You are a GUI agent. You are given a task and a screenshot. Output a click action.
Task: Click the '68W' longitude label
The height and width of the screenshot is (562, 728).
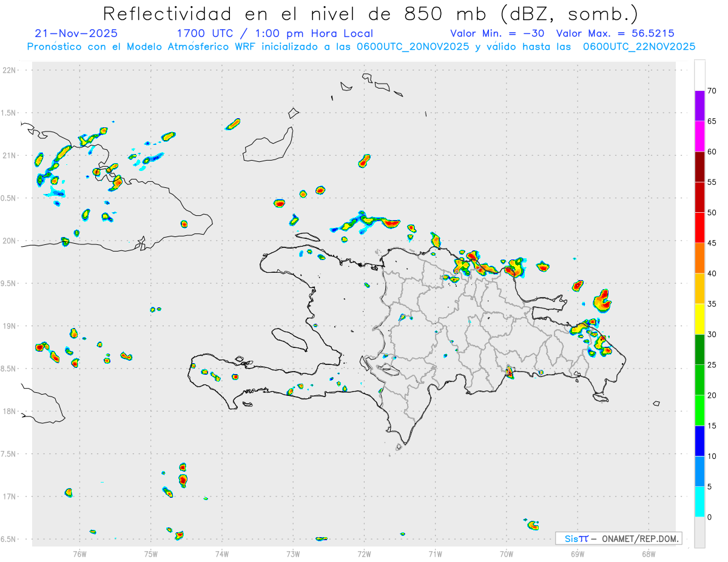tap(649, 554)
